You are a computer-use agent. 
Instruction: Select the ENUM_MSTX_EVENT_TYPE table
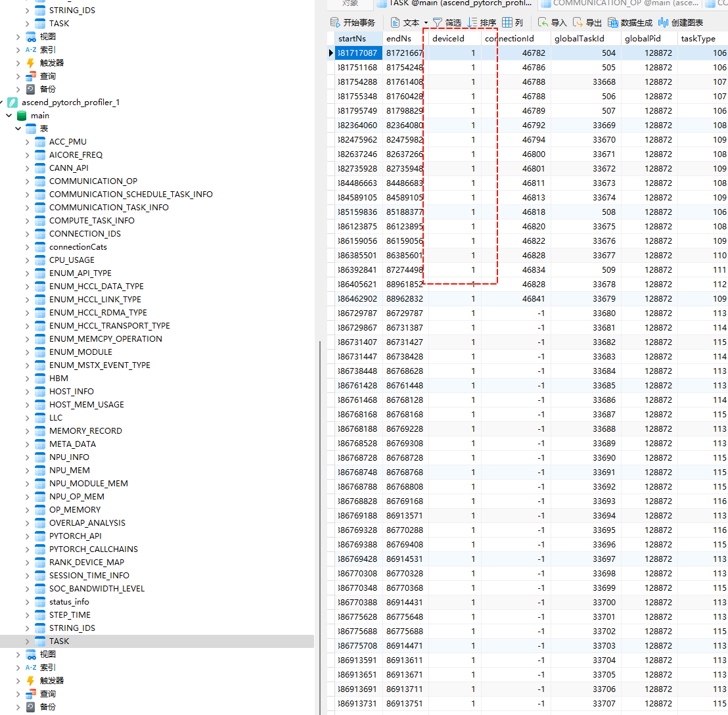[x=100, y=365]
